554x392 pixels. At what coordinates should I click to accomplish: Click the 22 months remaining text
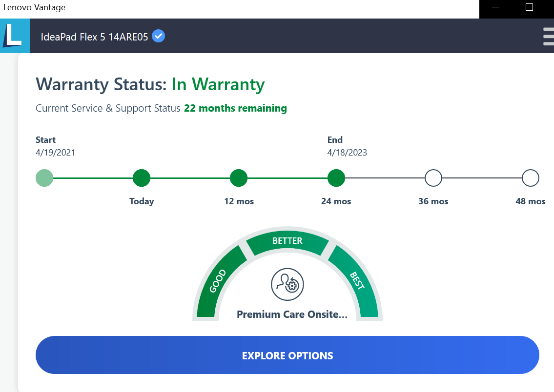(x=235, y=108)
